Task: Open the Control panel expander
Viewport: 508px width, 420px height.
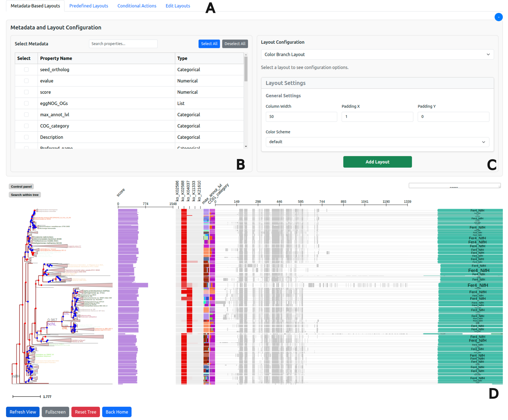Action: pyautogui.click(x=21, y=187)
